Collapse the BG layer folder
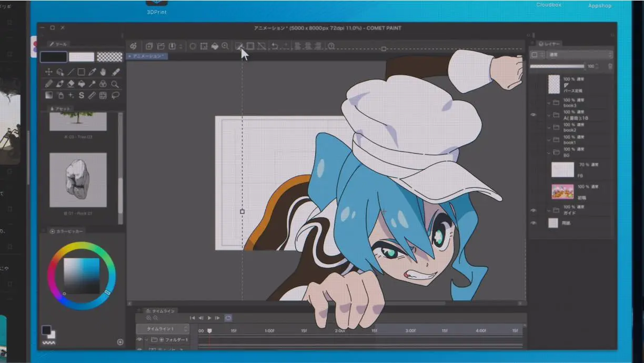644x363 pixels. click(549, 153)
